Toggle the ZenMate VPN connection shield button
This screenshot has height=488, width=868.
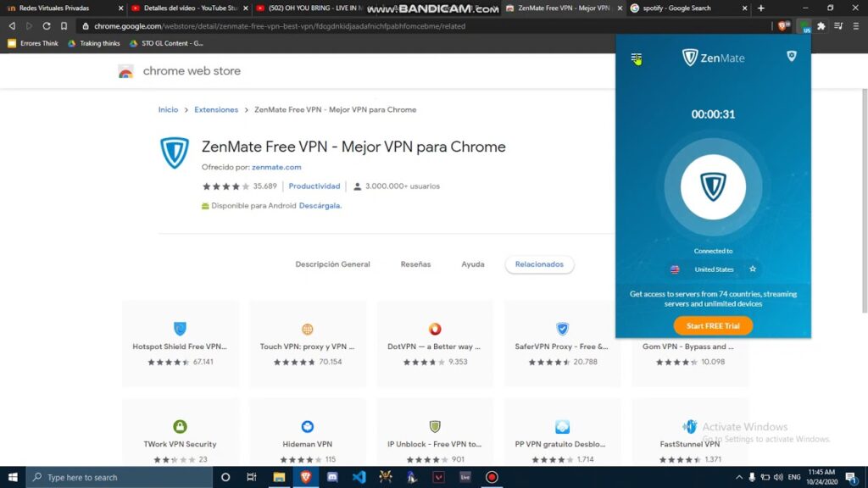click(713, 186)
